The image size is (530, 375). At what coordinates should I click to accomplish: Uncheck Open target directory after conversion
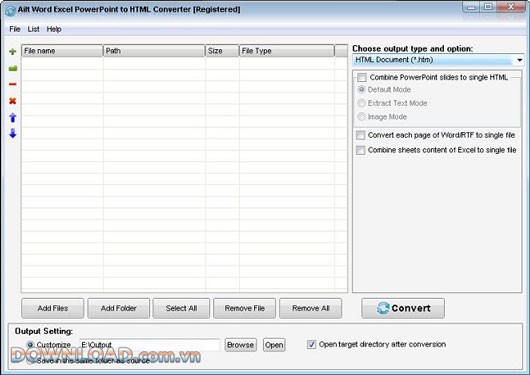pos(311,344)
